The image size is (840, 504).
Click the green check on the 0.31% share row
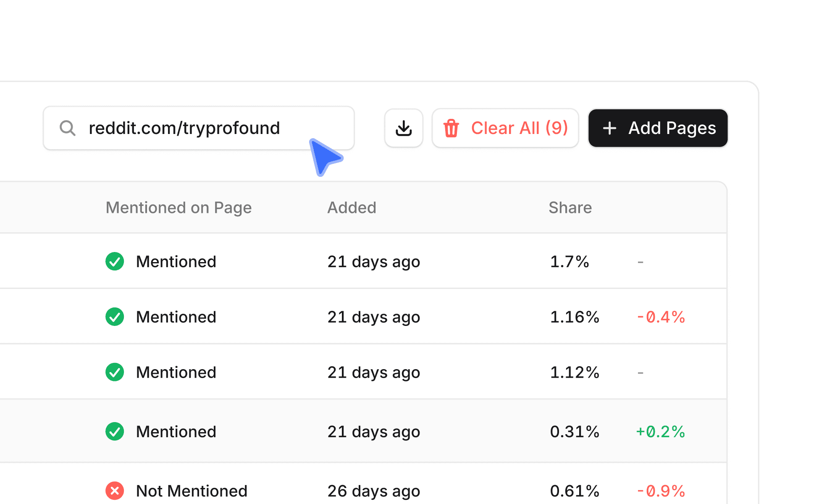[114, 431]
